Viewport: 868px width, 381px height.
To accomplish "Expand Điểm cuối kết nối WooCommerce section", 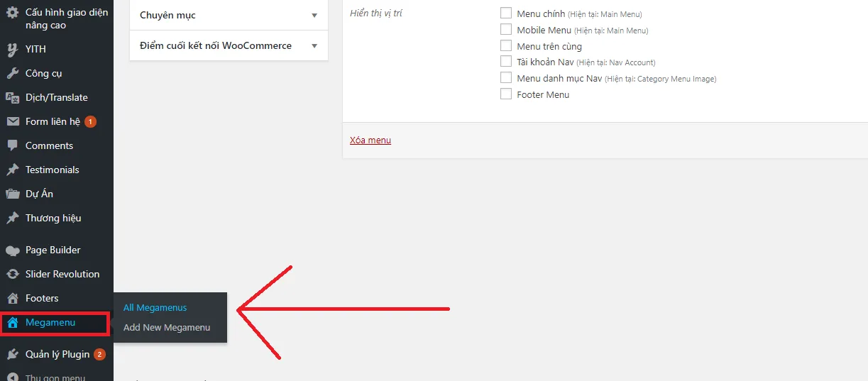I will click(x=229, y=45).
